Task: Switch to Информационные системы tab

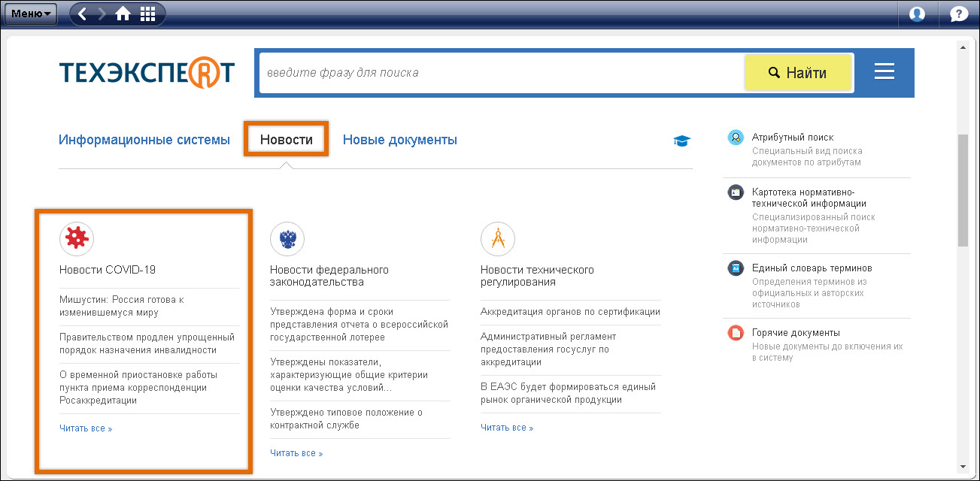Action: pyautogui.click(x=144, y=140)
